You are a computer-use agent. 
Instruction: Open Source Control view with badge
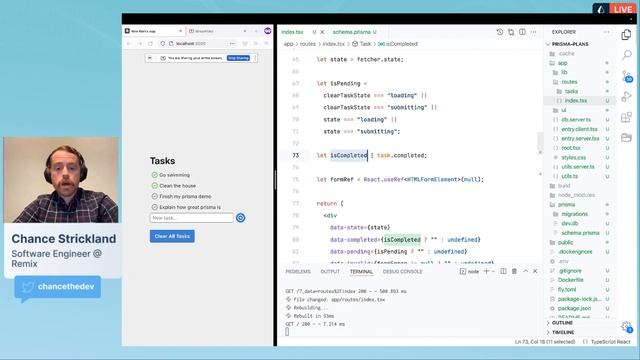(x=627, y=76)
